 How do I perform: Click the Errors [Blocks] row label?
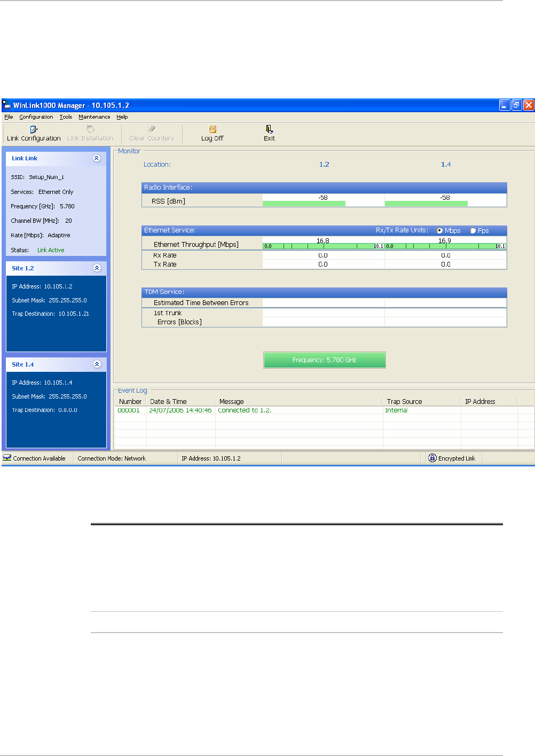pos(179,322)
